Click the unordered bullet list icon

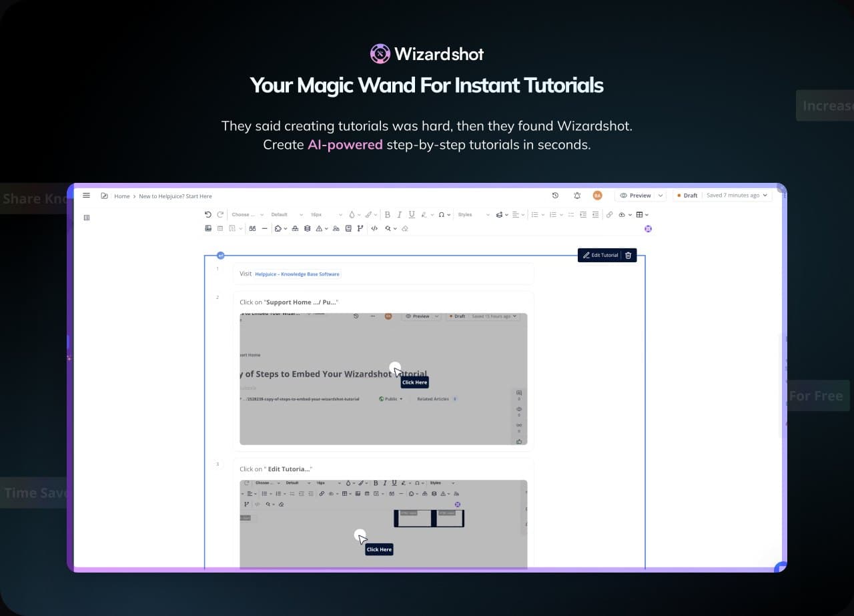click(x=534, y=215)
